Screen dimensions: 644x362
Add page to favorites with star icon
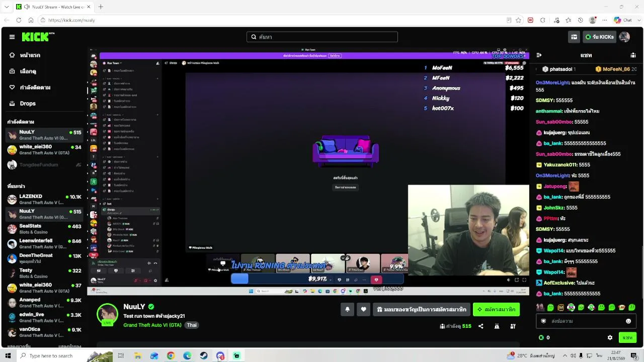[x=518, y=20]
